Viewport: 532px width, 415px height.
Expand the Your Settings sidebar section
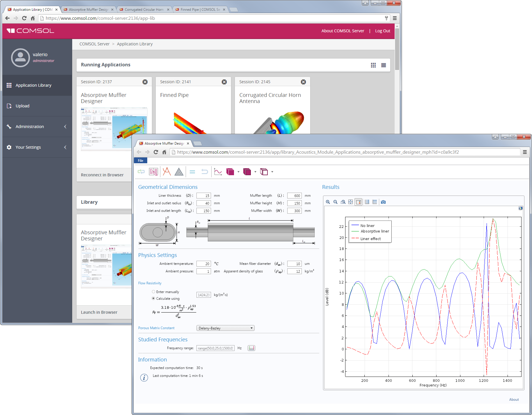tap(37, 147)
